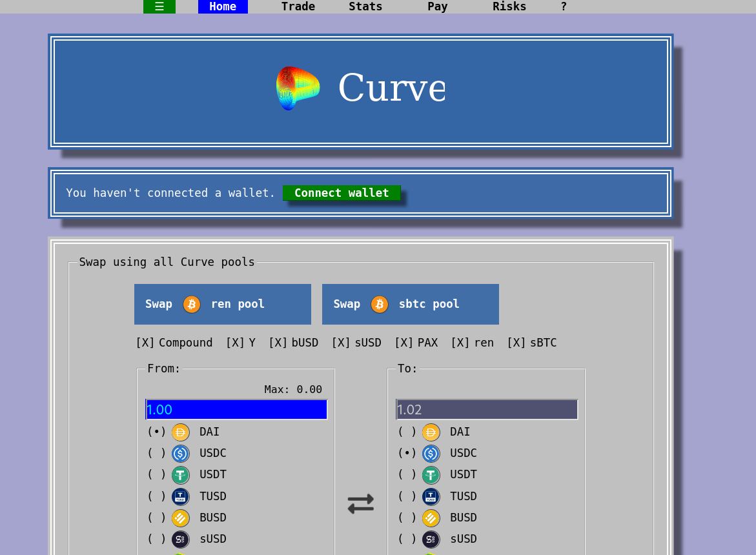Click the USDT coin icon in the To list
756x555 pixels.
tap(431, 475)
